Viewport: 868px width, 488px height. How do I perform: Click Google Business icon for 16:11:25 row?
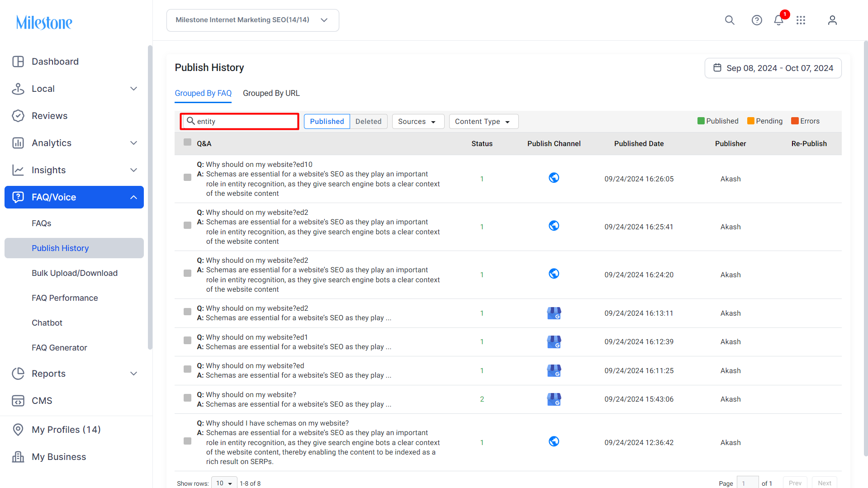click(x=554, y=370)
